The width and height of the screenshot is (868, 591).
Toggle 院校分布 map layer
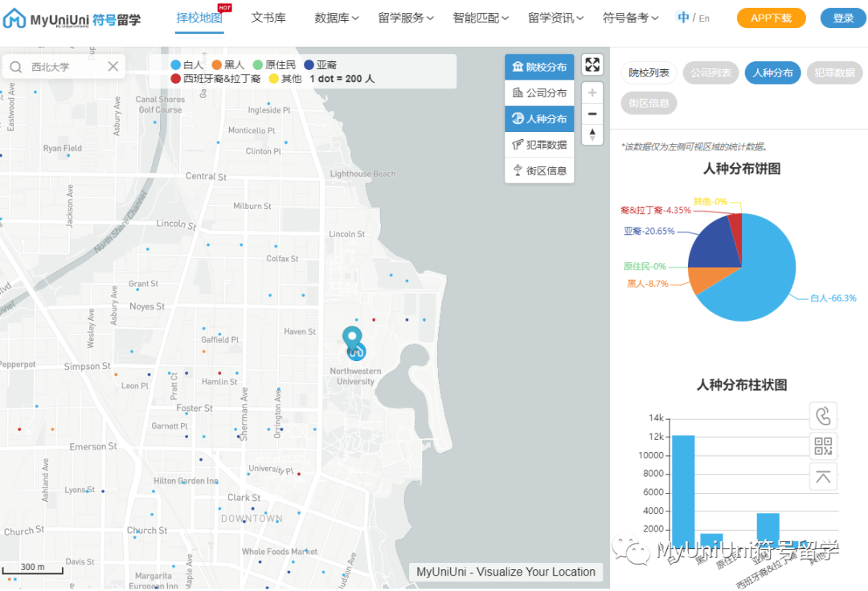coord(539,67)
